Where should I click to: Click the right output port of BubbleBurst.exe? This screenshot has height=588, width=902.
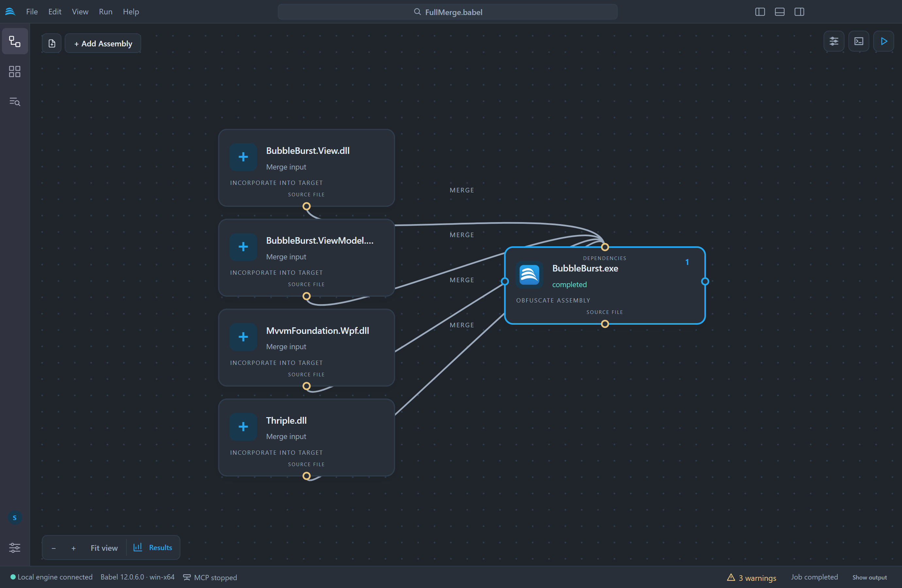(705, 282)
